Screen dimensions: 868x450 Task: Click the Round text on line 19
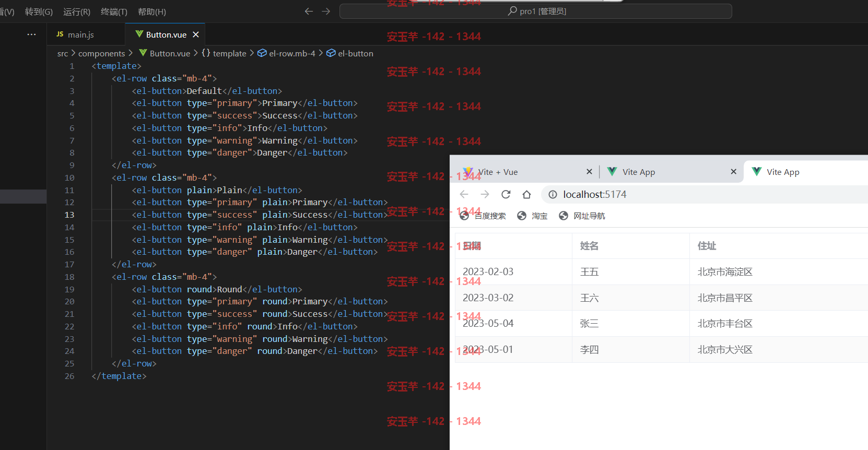coord(230,289)
